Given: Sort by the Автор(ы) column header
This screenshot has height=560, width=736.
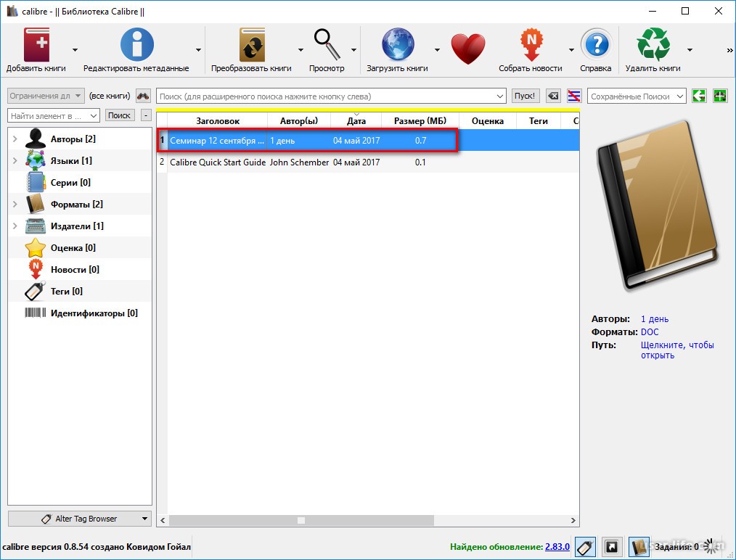Looking at the screenshot, I should [x=299, y=121].
